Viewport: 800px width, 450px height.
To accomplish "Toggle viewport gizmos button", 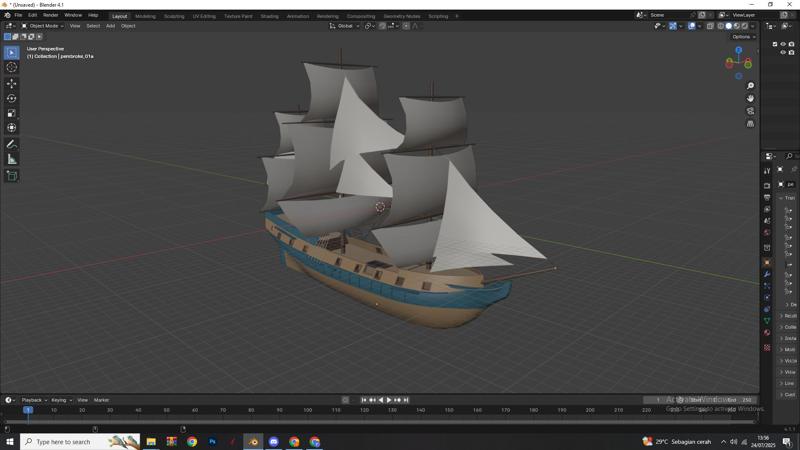I will (x=673, y=26).
